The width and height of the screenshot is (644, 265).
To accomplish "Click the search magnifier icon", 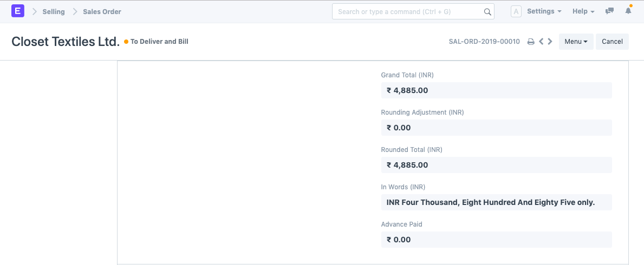I will 487,11.
